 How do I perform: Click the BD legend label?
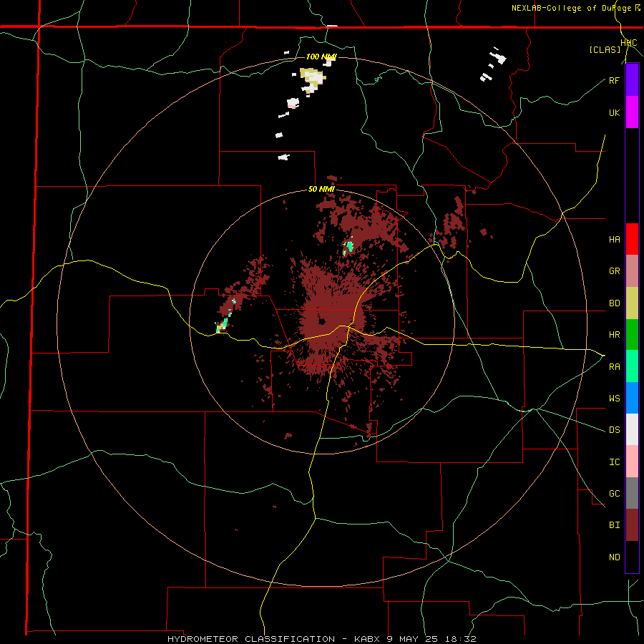tap(615, 303)
